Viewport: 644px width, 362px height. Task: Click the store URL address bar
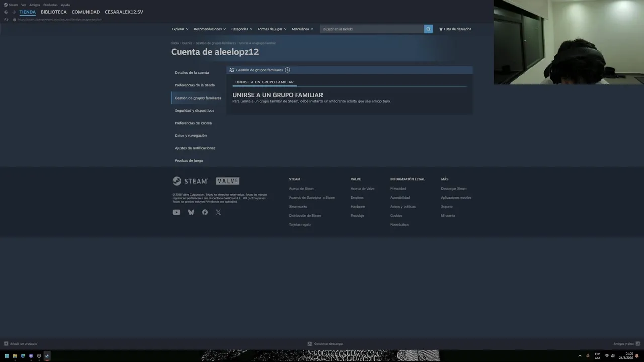(60, 19)
